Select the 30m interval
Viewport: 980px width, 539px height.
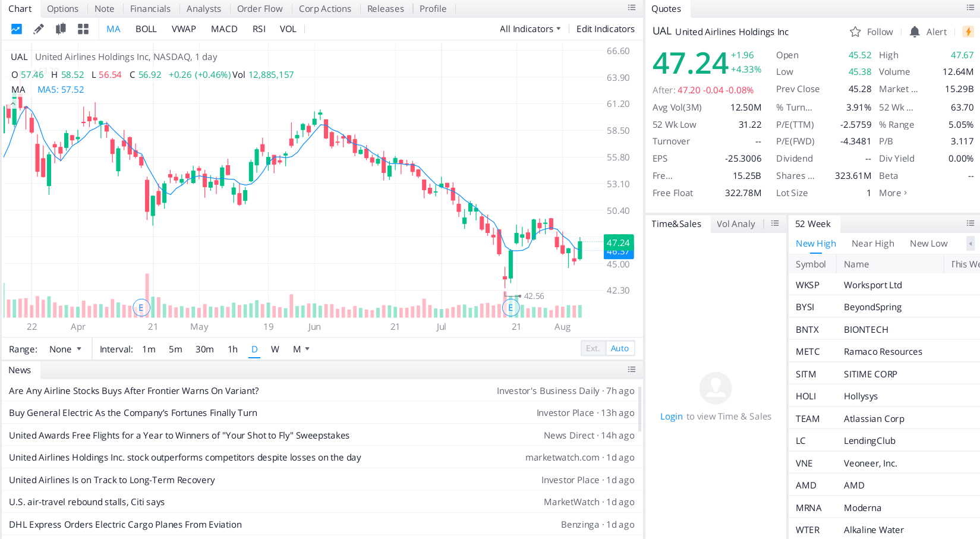pos(204,349)
